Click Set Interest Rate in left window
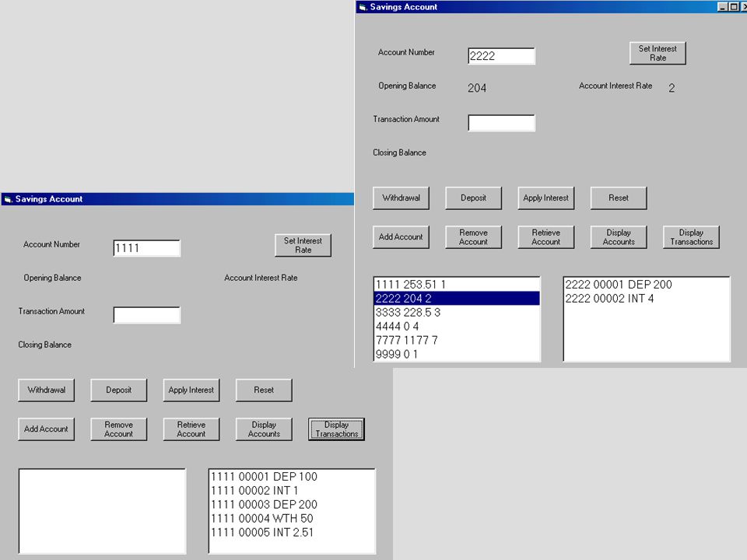747x560 pixels. click(303, 245)
